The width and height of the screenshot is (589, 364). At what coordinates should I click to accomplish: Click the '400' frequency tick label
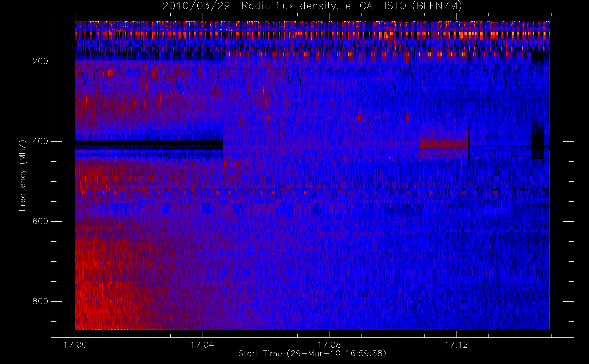[x=40, y=141]
